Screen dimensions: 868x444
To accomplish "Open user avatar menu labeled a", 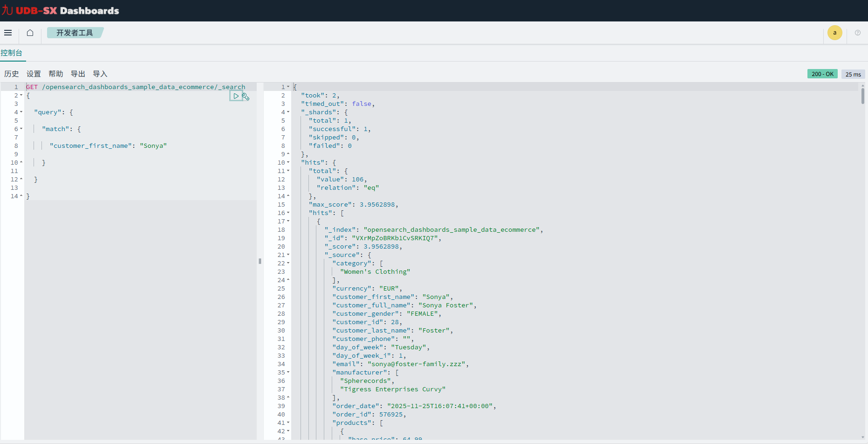I will pos(834,33).
